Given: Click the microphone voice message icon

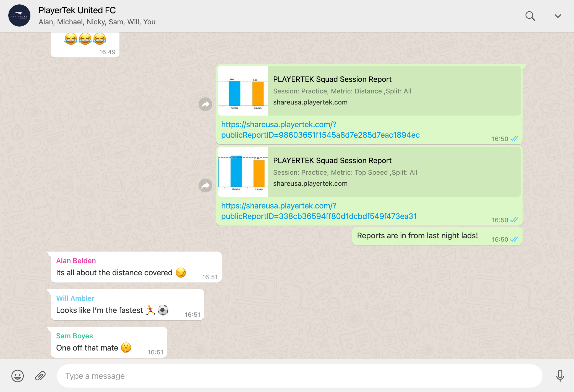Looking at the screenshot, I should (560, 376).
